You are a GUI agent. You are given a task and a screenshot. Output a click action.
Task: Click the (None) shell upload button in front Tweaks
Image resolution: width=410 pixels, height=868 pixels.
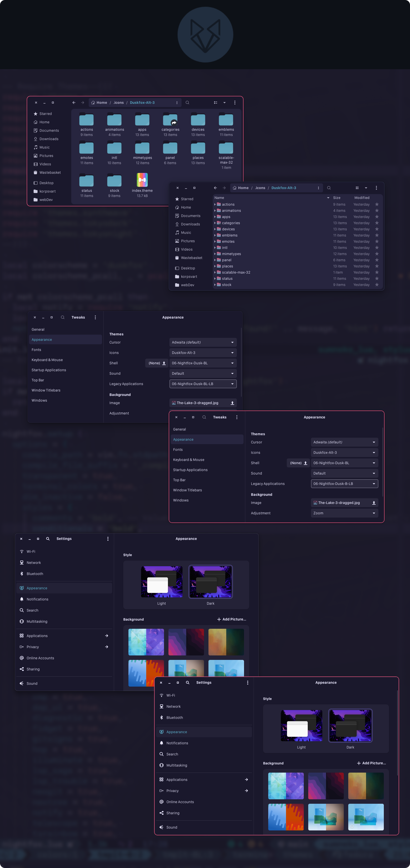pyautogui.click(x=298, y=463)
